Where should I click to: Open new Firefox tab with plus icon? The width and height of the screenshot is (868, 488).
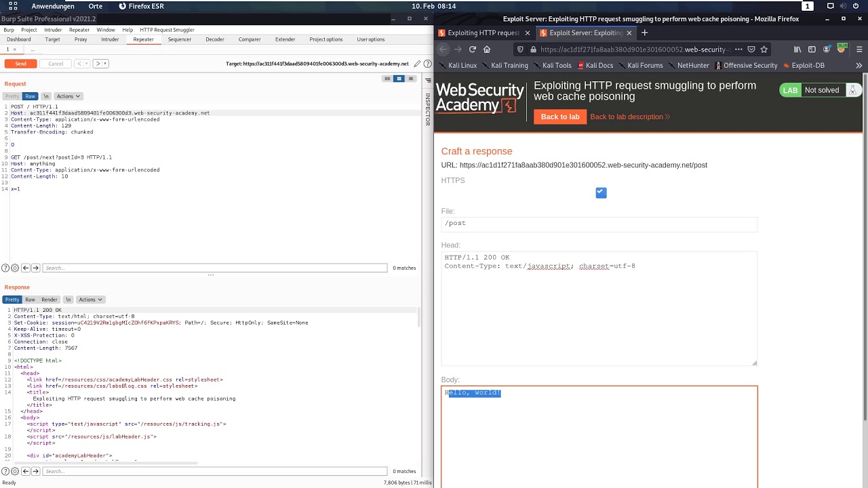(x=644, y=33)
